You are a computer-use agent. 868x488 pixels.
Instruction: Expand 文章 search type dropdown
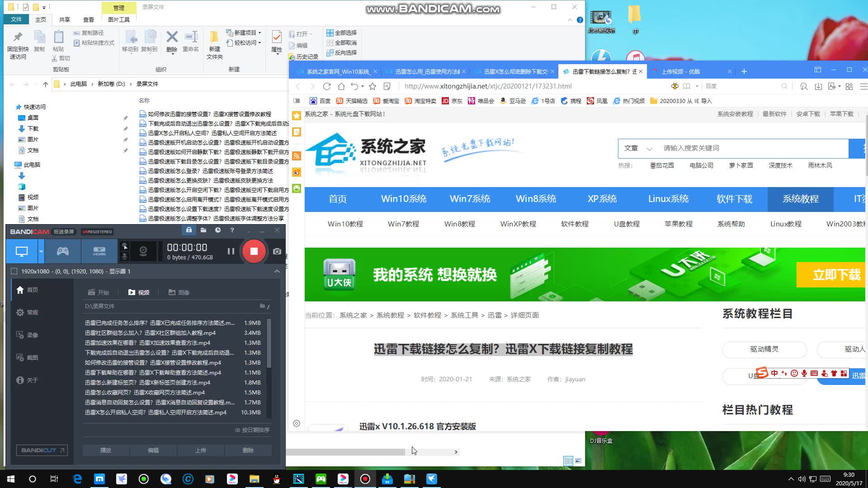(x=638, y=148)
